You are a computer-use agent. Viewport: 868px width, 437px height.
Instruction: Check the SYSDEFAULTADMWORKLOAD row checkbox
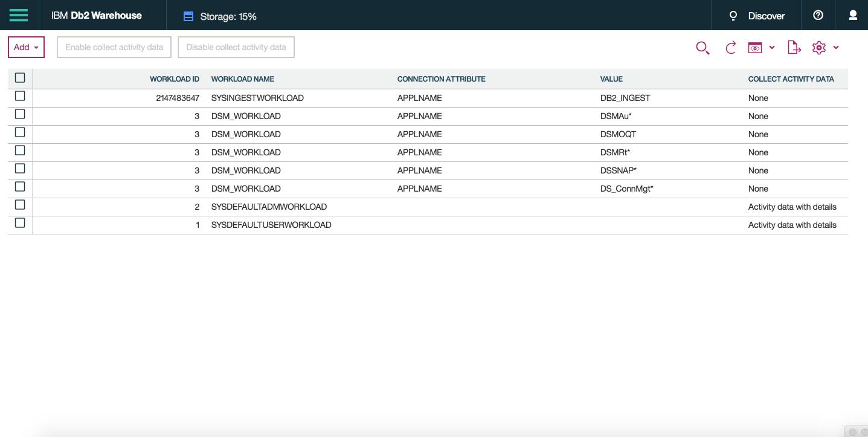20,205
